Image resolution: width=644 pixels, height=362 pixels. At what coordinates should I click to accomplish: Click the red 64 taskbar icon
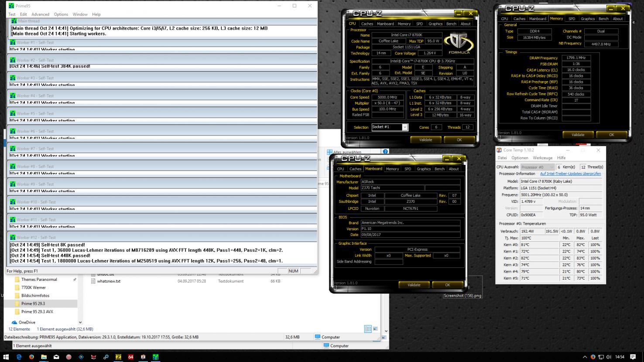click(x=130, y=357)
